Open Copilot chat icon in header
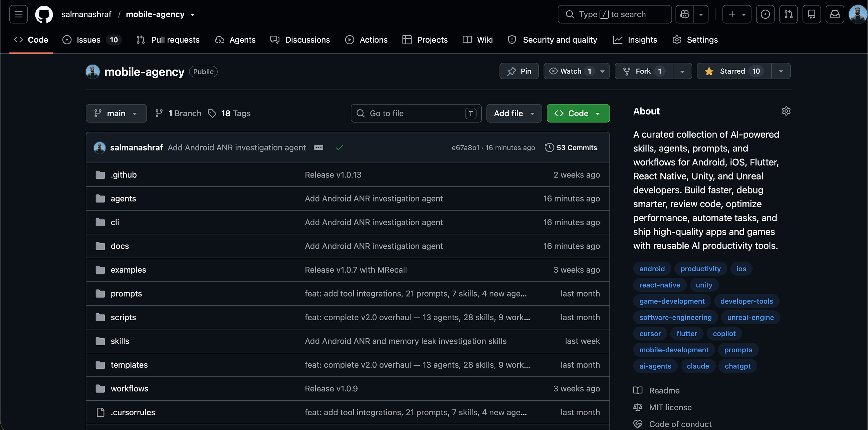The width and height of the screenshot is (868, 430). tap(685, 14)
